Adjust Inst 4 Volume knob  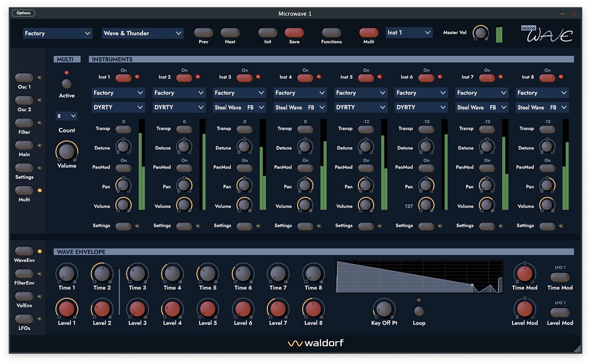coord(305,205)
